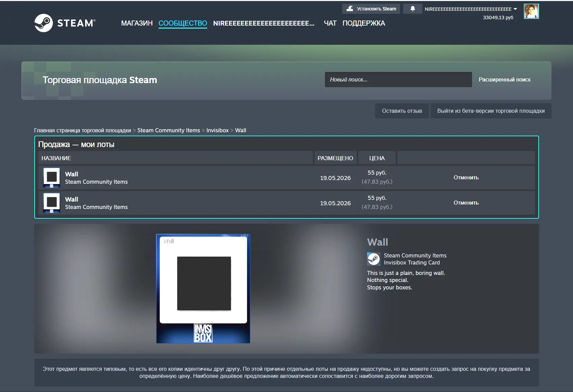Click the Установить Steam button

371,9
